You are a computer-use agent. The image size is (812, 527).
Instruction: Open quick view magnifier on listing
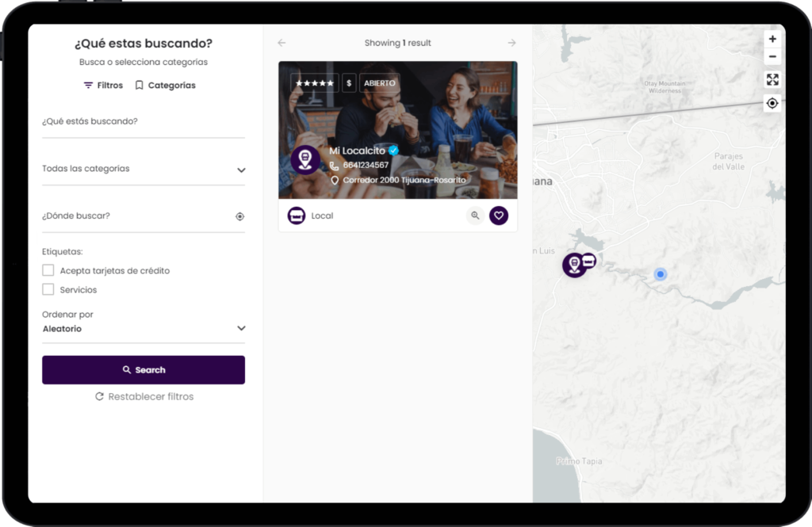475,216
